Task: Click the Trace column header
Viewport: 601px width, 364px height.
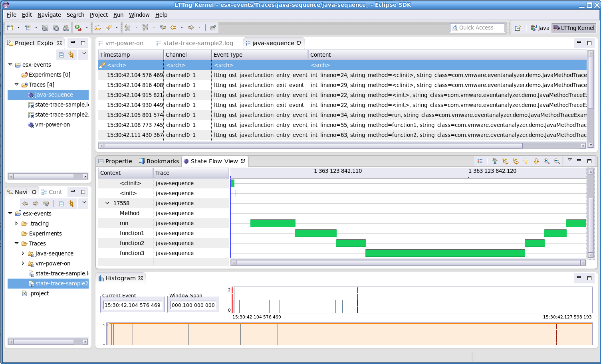Action: [191, 173]
